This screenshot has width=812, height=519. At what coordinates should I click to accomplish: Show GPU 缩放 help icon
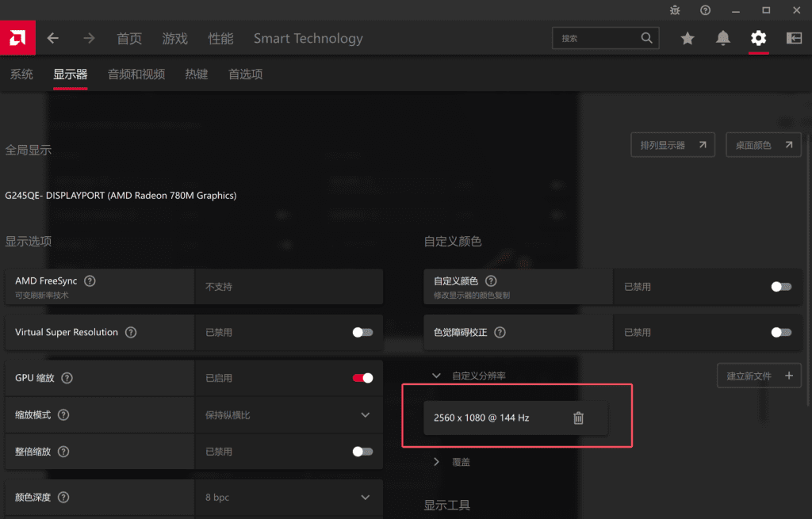pyautogui.click(x=67, y=378)
